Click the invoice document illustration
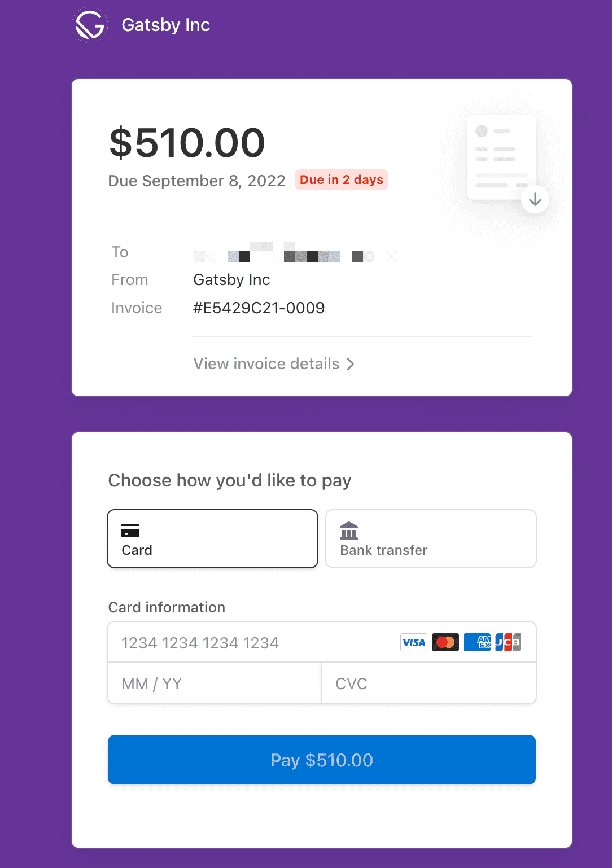 pyautogui.click(x=502, y=157)
